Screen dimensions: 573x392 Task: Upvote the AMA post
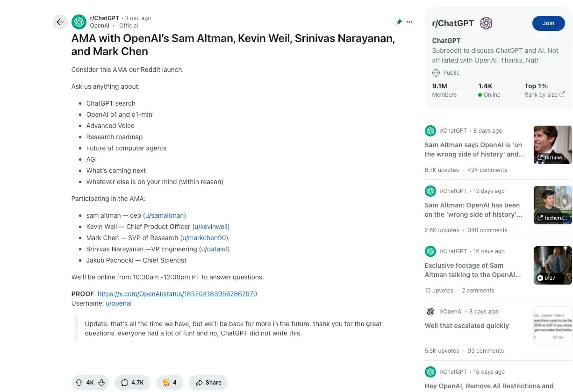(x=79, y=383)
